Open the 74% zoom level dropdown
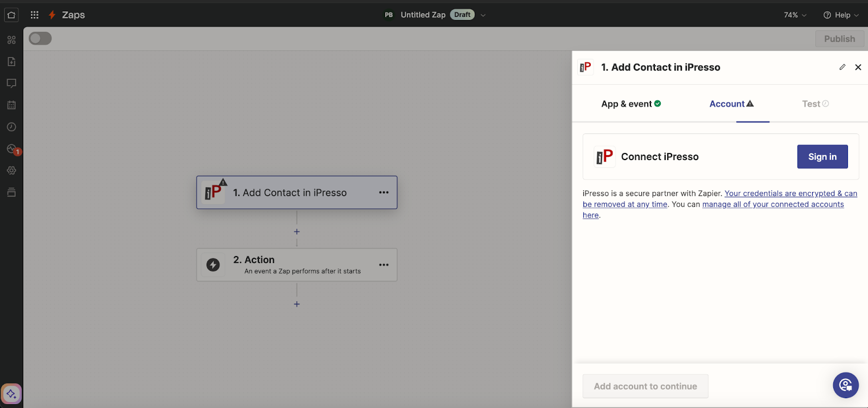Viewport: 868px width, 408px height. click(795, 15)
